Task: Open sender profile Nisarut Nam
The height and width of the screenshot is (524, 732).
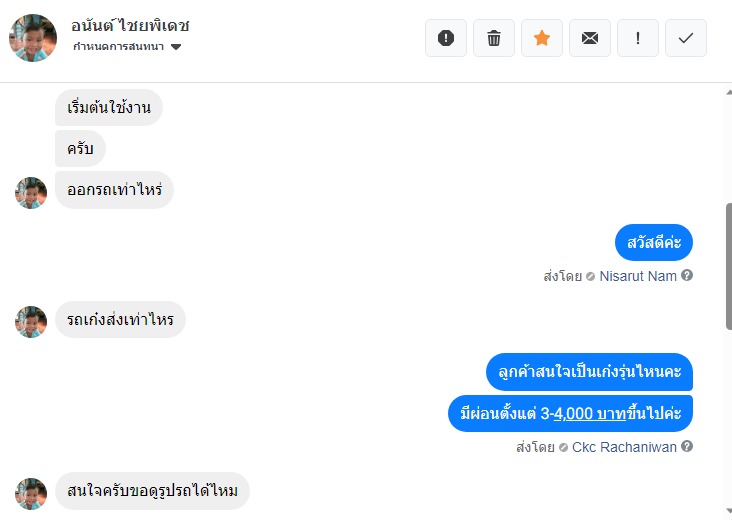Action: click(638, 276)
